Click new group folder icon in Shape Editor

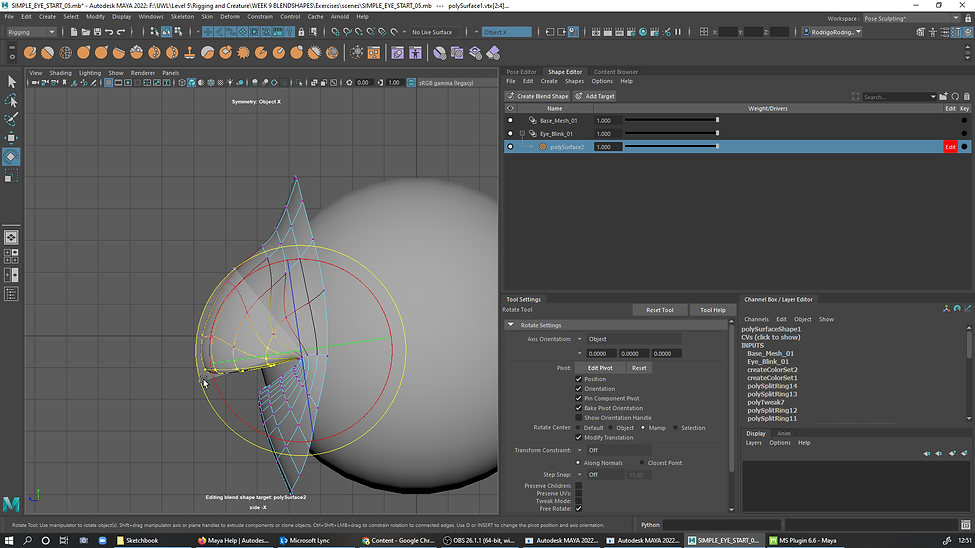(x=944, y=96)
